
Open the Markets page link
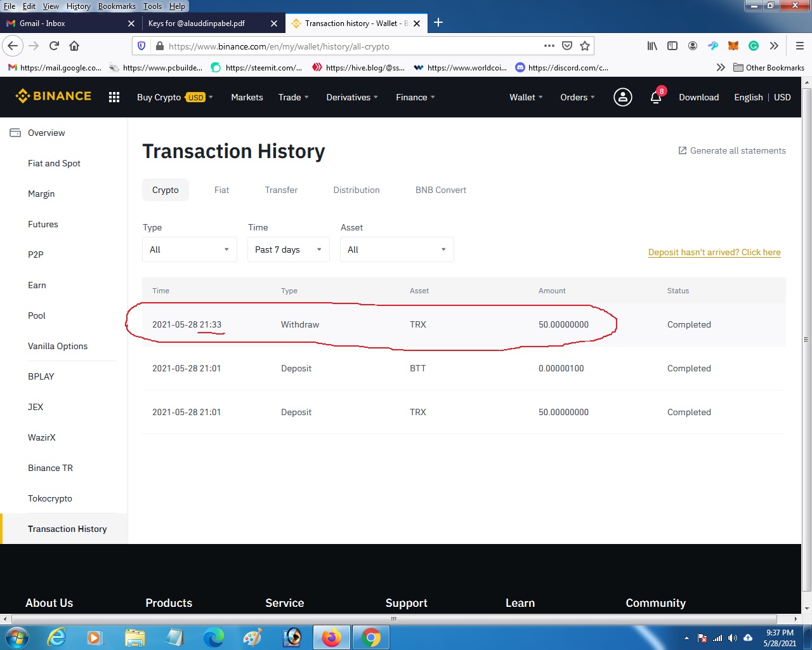(247, 97)
